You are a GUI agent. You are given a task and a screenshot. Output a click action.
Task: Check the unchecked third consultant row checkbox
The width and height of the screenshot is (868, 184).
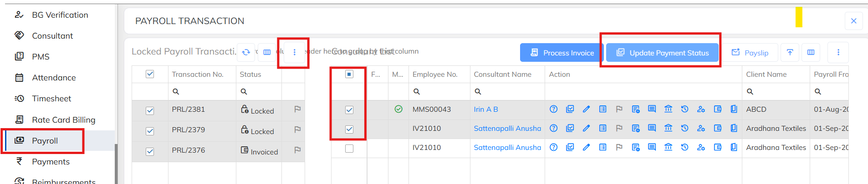(349, 149)
